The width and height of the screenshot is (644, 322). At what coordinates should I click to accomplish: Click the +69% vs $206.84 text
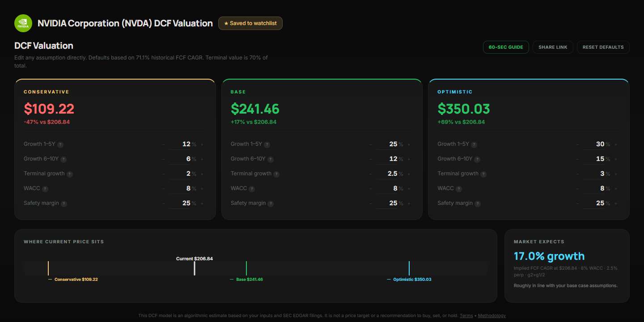(x=461, y=122)
